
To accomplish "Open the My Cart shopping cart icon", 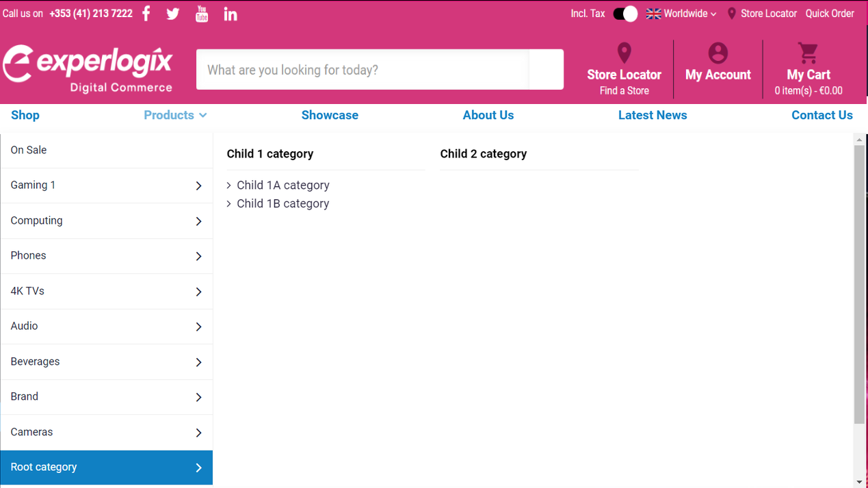I will [808, 53].
